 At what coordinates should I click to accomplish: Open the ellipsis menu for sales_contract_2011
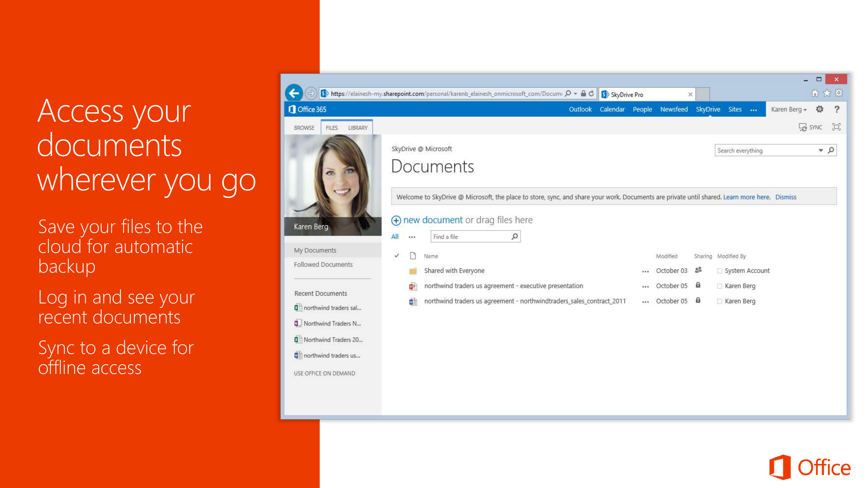tap(645, 302)
